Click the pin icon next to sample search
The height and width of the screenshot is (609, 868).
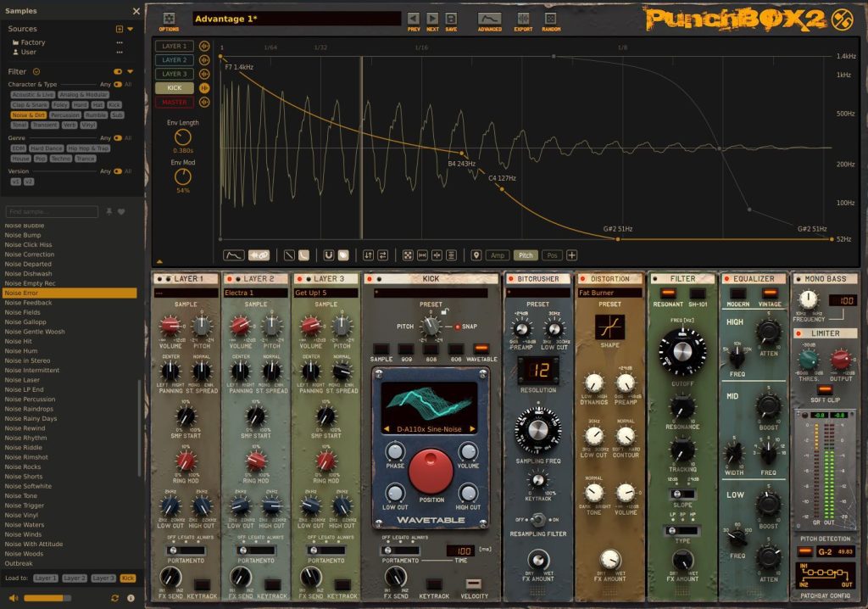coord(109,212)
